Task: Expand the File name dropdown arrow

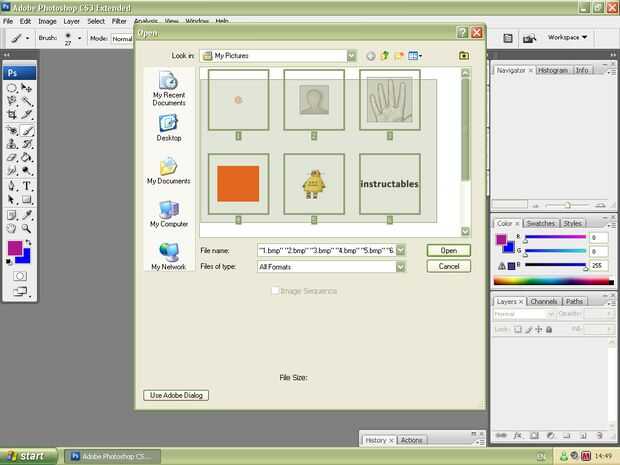Action: [401, 250]
